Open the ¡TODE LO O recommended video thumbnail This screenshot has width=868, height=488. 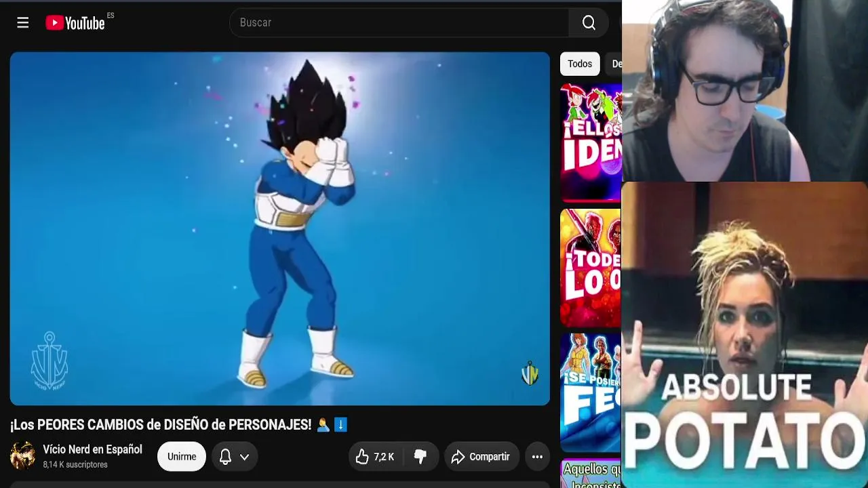pyautogui.click(x=591, y=268)
